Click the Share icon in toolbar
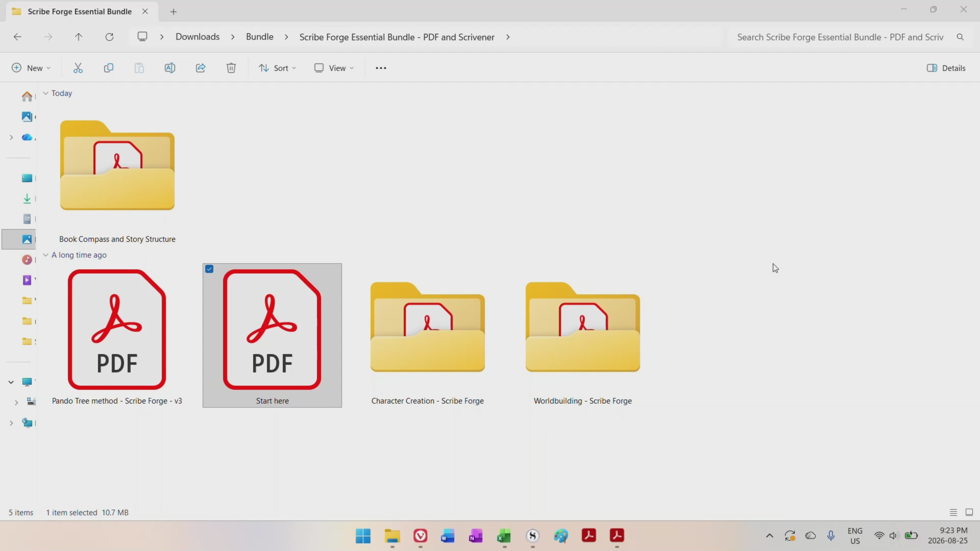980x551 pixels. (201, 68)
